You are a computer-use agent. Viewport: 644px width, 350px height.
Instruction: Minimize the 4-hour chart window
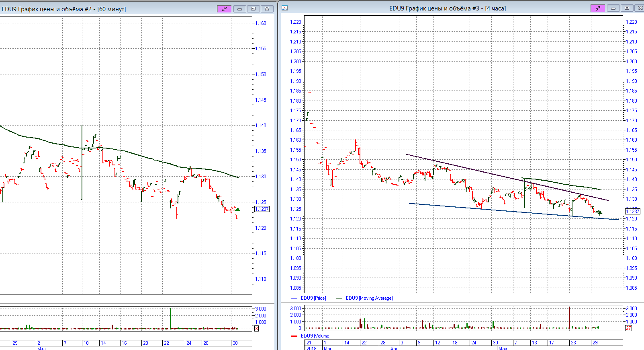613,8
